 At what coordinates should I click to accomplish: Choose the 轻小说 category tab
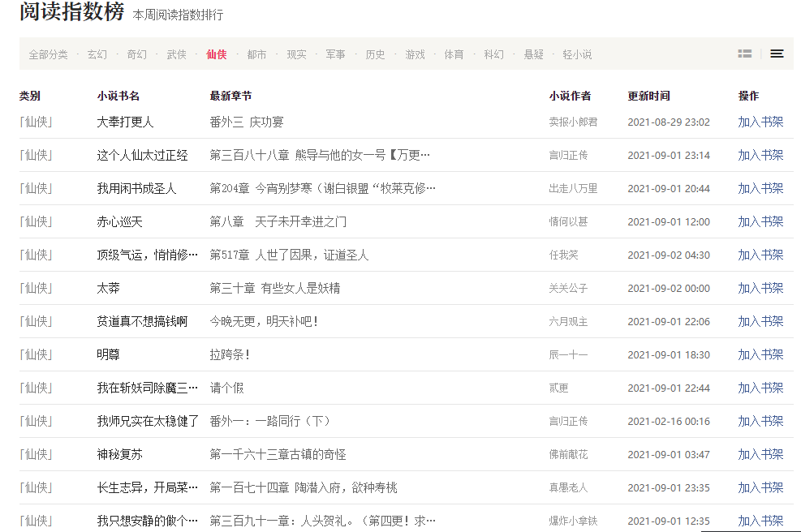(x=577, y=54)
